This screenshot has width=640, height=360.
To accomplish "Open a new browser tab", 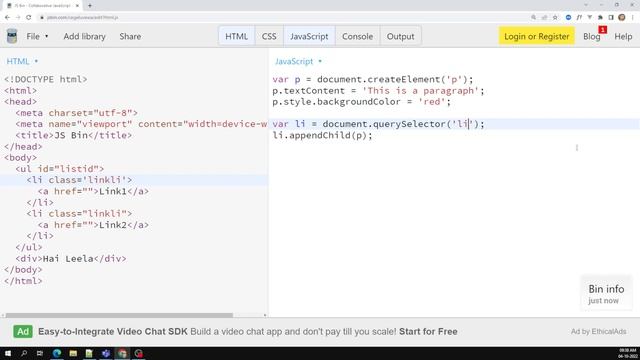I will click(x=90, y=6).
